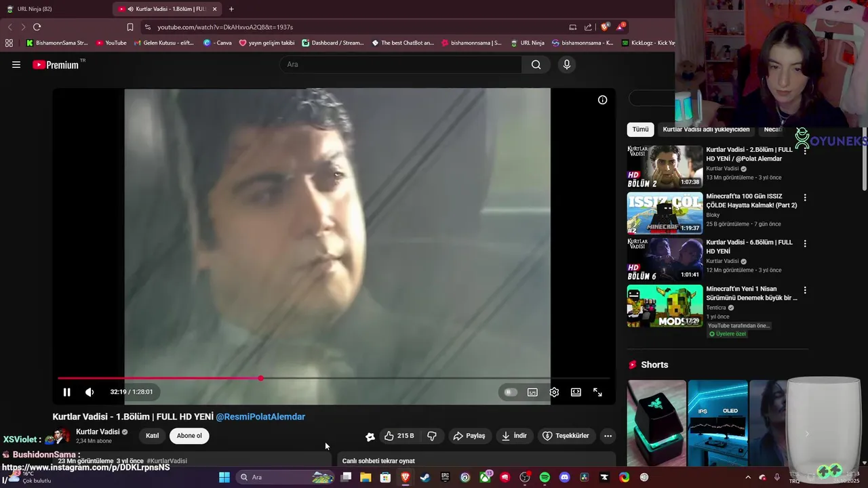Viewport: 868px width, 488px height.
Task: Open OBS Studio from taskbar
Action: pyautogui.click(x=524, y=477)
